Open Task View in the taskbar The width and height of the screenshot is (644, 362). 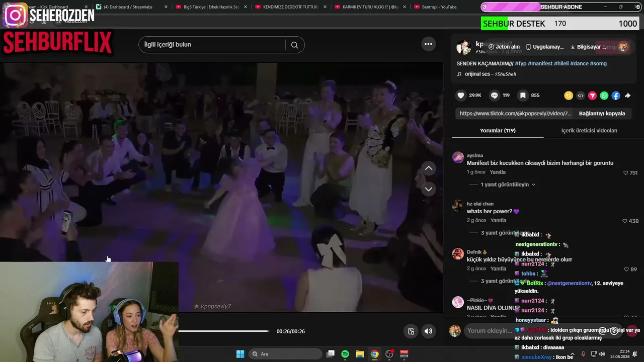tap(331, 354)
